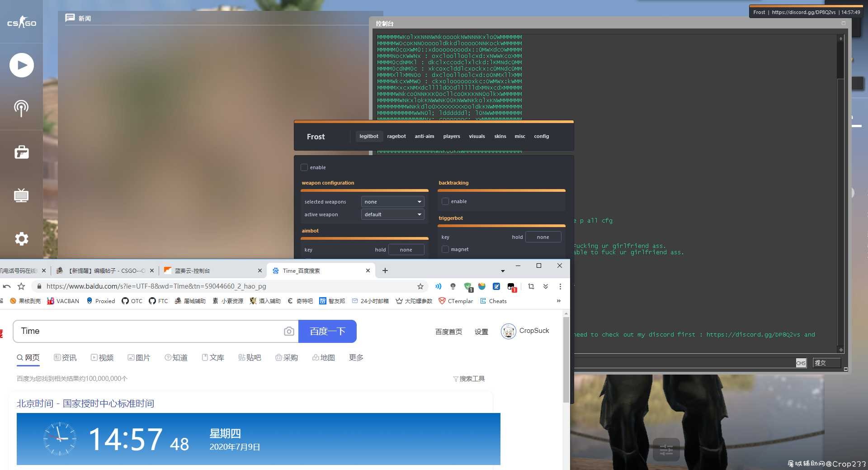Screen dimensions: 868x470
Task: Click the blue sound-wave extension icon
Action: (438, 286)
